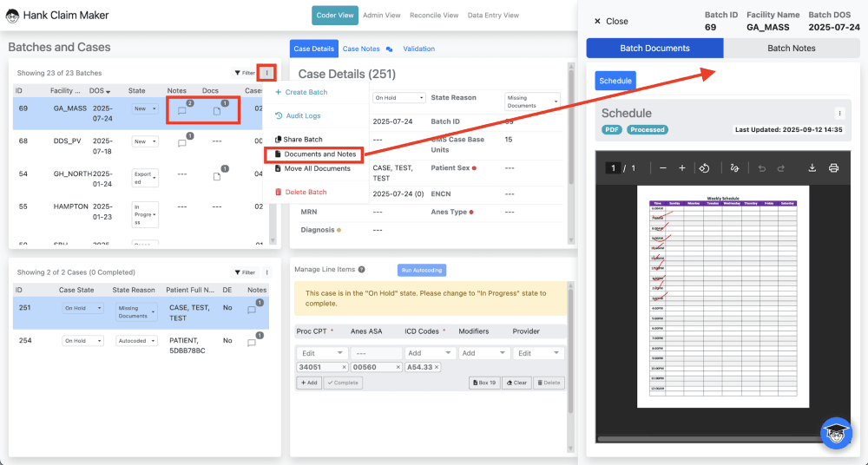Open Exported state dropdown for GH_NORTH
868x465 pixels.
pyautogui.click(x=145, y=178)
